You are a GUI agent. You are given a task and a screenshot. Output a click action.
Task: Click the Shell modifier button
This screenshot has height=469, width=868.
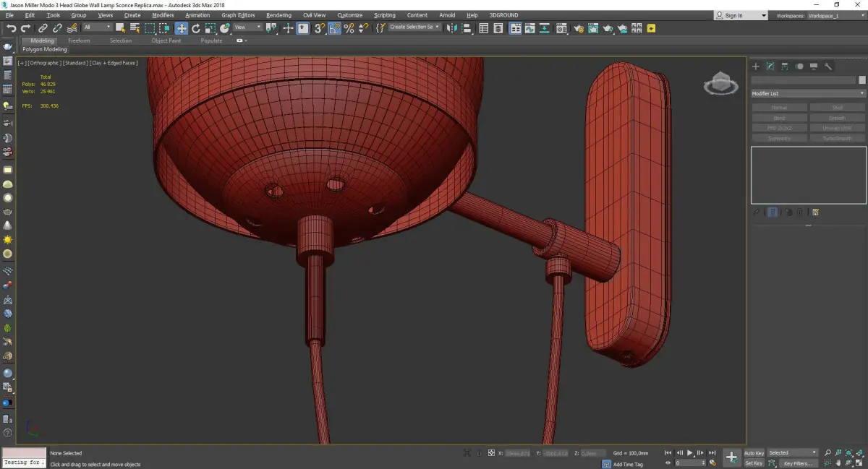pyautogui.click(x=837, y=108)
